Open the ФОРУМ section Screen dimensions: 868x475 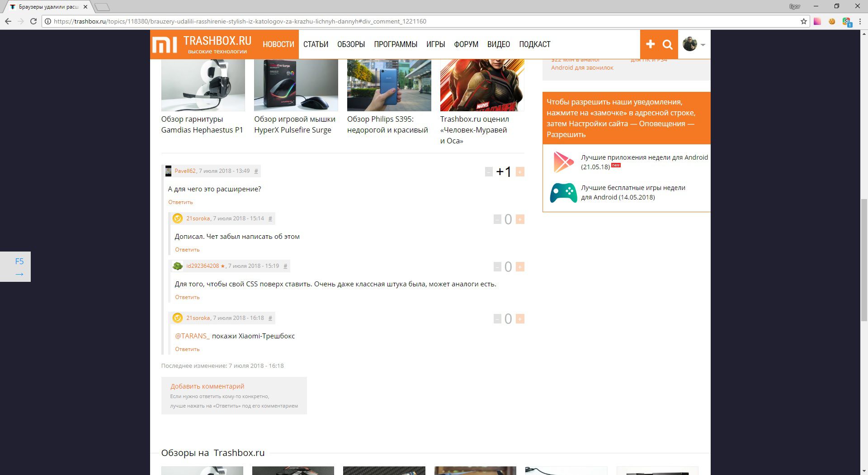pos(466,44)
